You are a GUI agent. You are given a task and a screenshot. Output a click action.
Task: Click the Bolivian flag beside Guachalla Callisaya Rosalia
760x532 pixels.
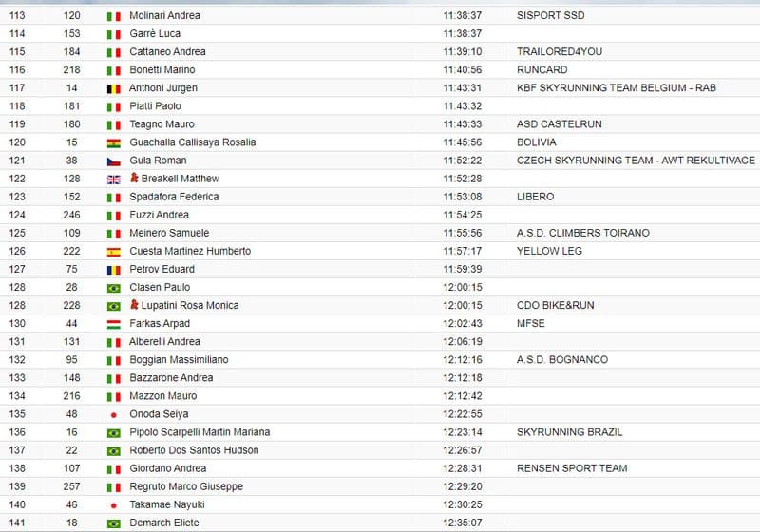[113, 142]
